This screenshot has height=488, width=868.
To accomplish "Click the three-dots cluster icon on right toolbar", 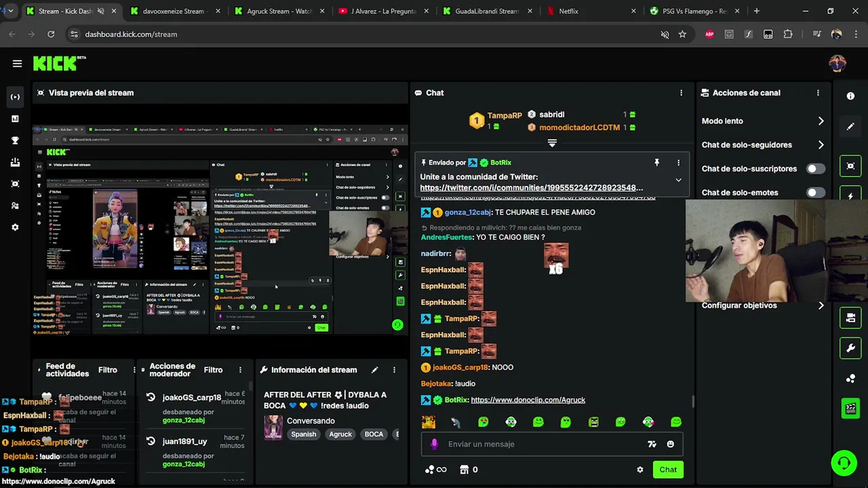I will point(850,379).
